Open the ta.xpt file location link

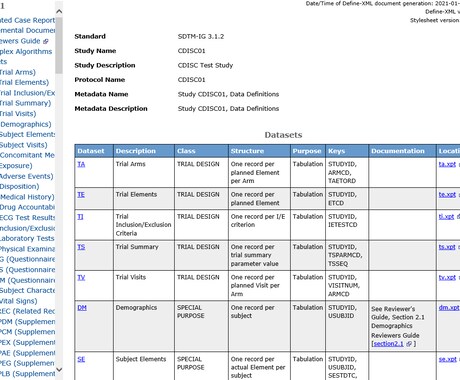(447, 164)
